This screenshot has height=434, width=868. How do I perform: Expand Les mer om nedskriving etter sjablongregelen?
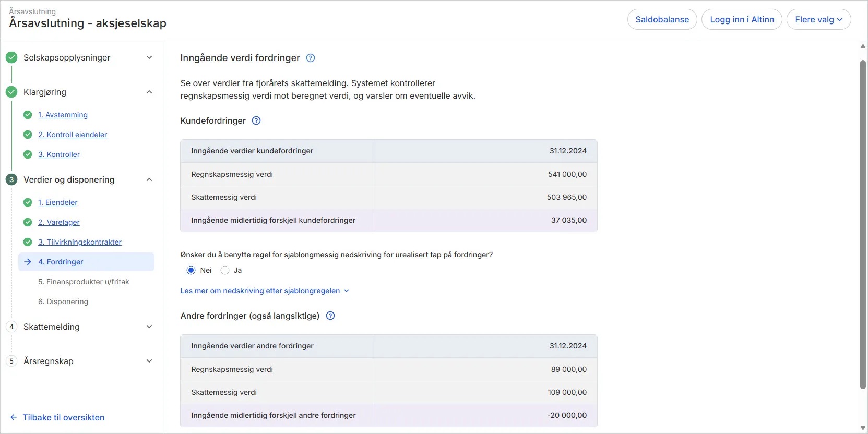tap(264, 291)
